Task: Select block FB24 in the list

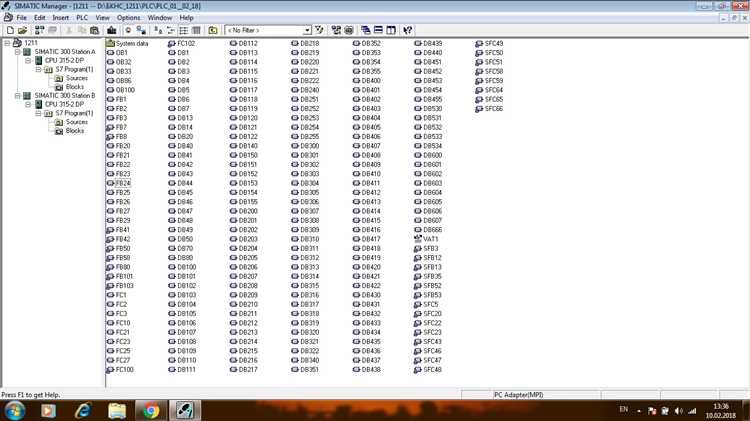Action: point(119,183)
